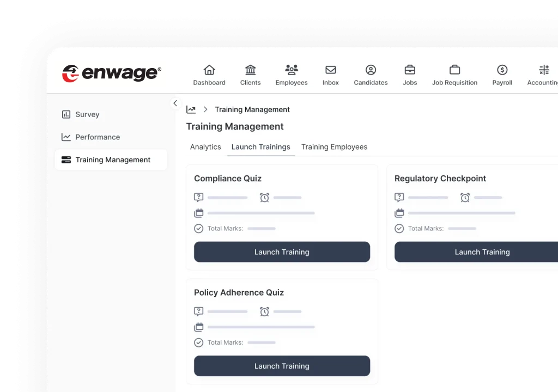Toggle the checkmark circle in Regulatory Checkpoint card
The image size is (558, 392).
click(x=399, y=229)
